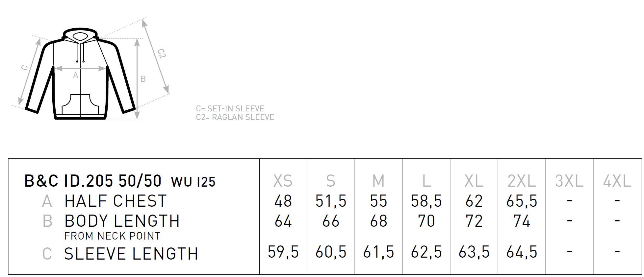Image resolution: width=644 pixels, height=277 pixels.
Task: Click the body length value 70
Action: 426,221
